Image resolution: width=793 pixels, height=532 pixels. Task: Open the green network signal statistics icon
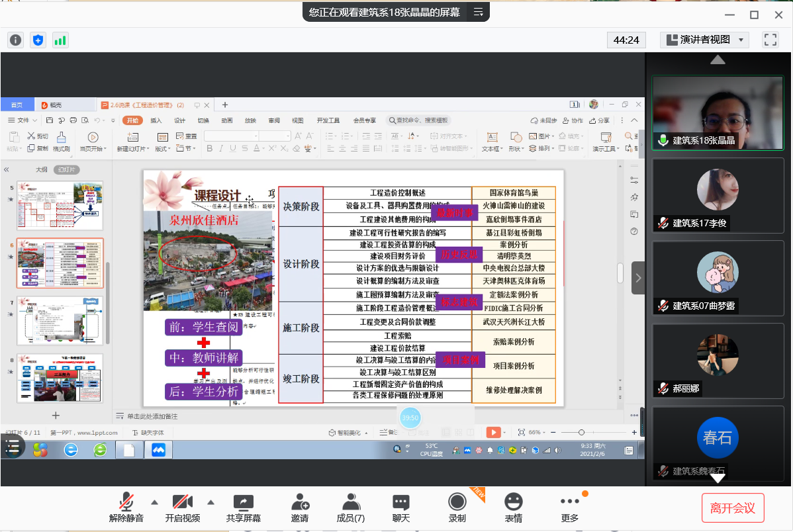tap(60, 40)
